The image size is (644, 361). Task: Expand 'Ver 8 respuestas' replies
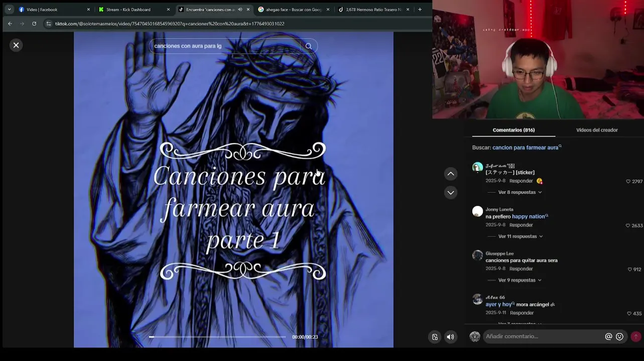point(520,192)
